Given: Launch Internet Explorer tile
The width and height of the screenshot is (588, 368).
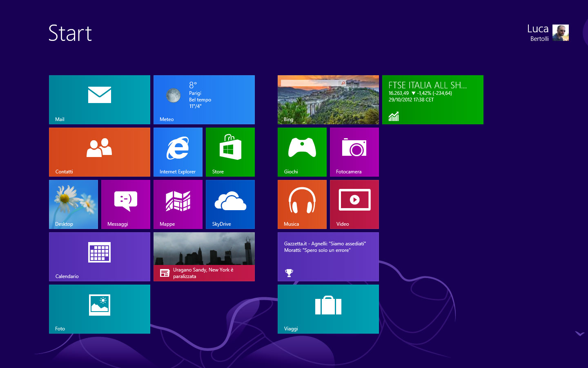Looking at the screenshot, I should coord(178,152).
